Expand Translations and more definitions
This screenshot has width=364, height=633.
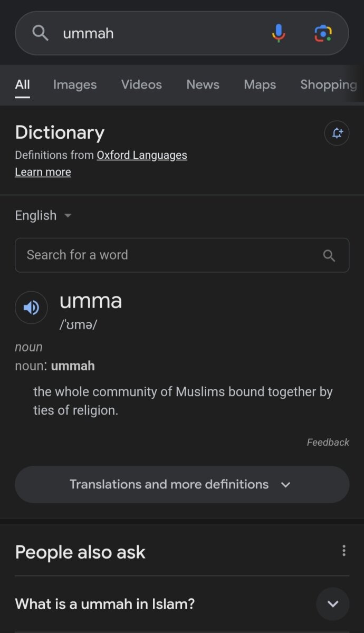181,484
